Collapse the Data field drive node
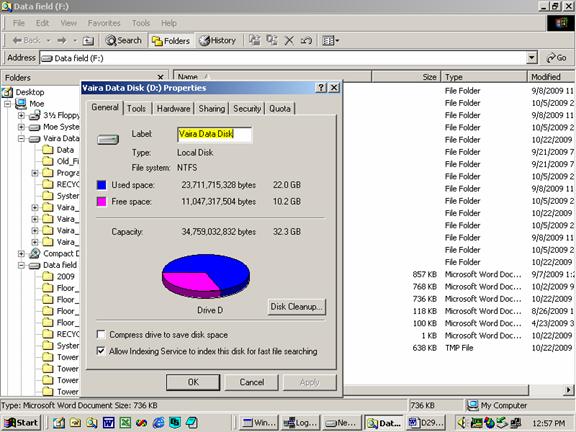 click(x=21, y=265)
